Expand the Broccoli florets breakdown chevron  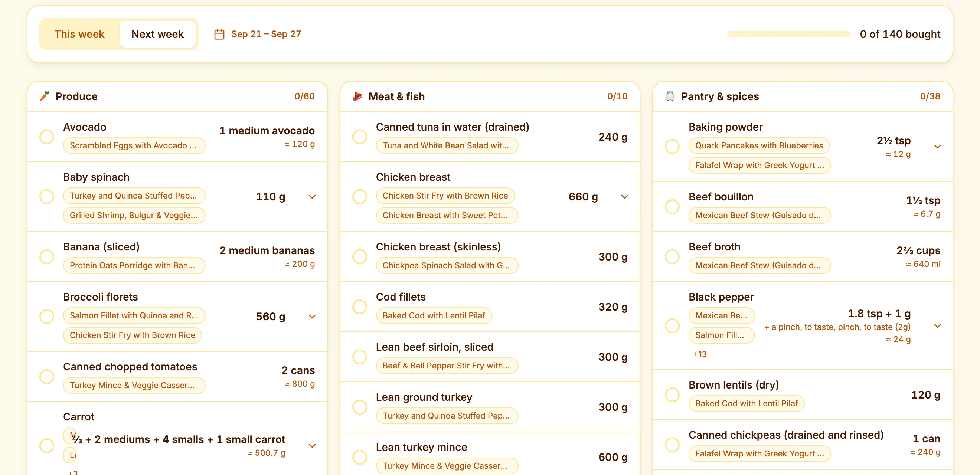point(312,317)
